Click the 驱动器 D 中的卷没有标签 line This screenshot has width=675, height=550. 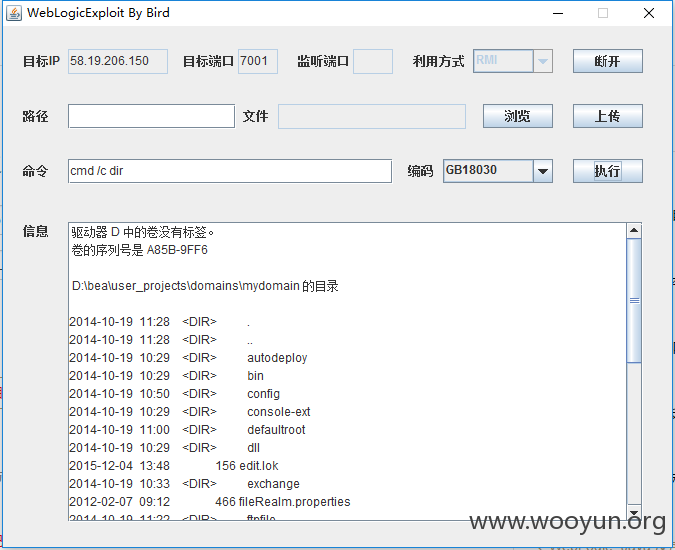pos(142,232)
